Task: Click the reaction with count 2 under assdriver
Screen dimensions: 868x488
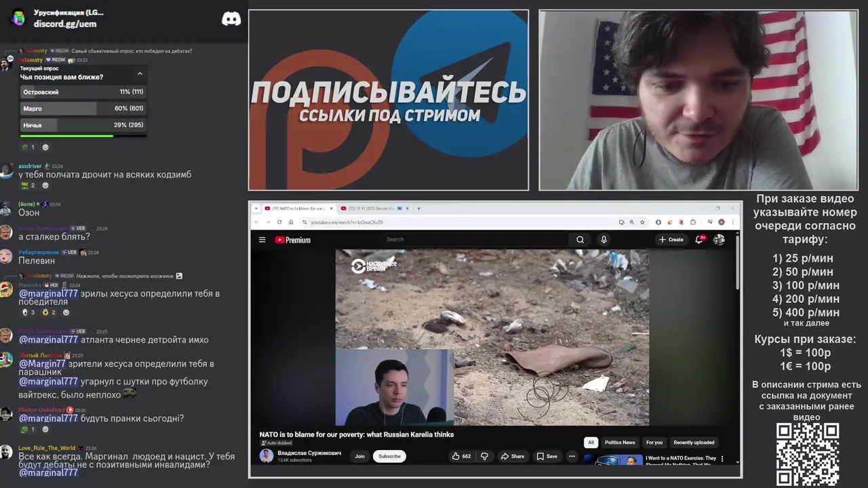Action: click(x=28, y=185)
